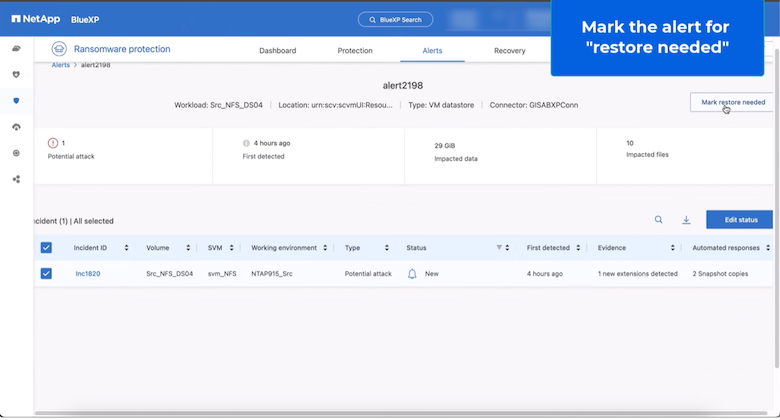Open the Storage icon in the left sidebar
This screenshot has height=420, width=780.
click(x=16, y=48)
